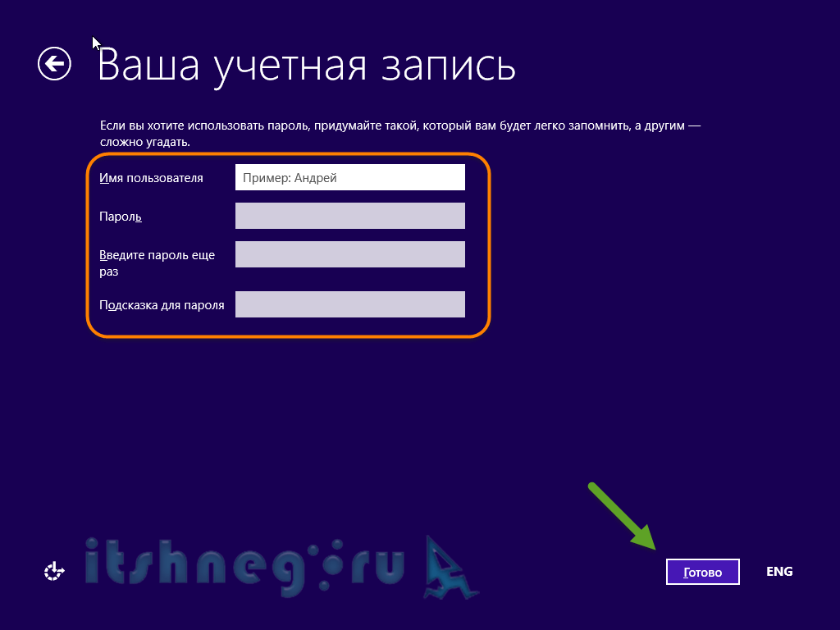Open the Ease of Access menu icon
Viewport: 840px width, 630px height.
click(x=54, y=572)
